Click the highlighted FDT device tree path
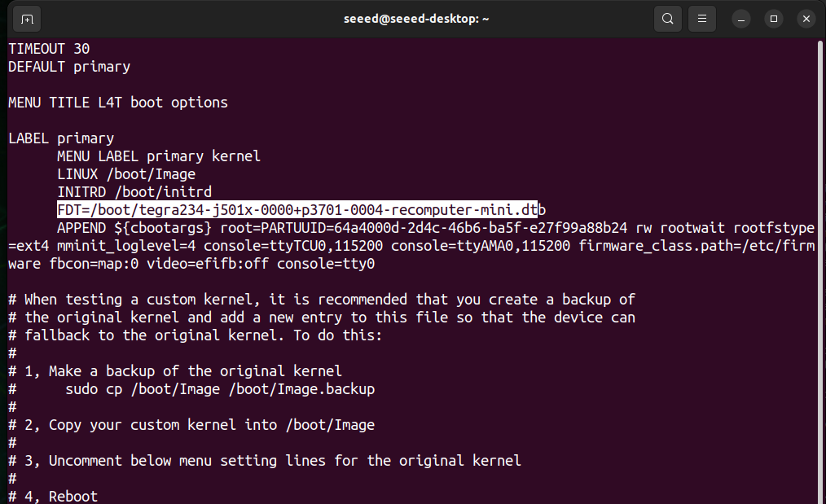826x504 pixels. [297, 210]
